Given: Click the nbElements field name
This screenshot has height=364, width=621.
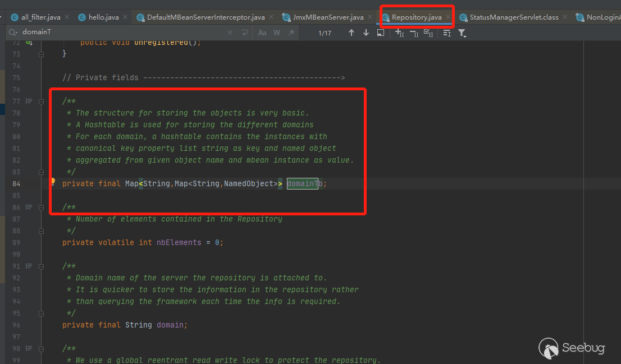Looking at the screenshot, I should pyautogui.click(x=179, y=242).
